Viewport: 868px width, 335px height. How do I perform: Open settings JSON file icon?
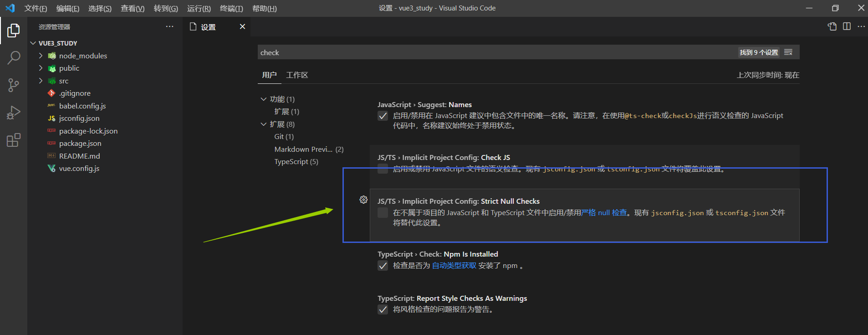click(x=832, y=26)
